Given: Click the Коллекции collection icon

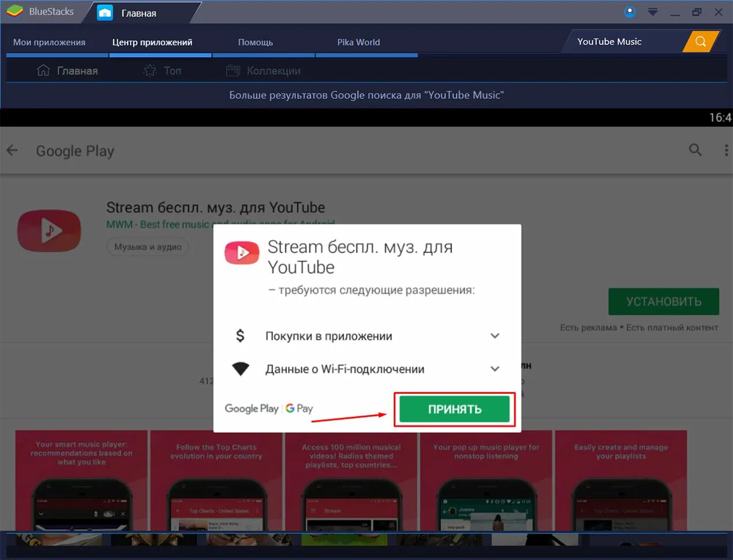Looking at the screenshot, I should click(233, 70).
